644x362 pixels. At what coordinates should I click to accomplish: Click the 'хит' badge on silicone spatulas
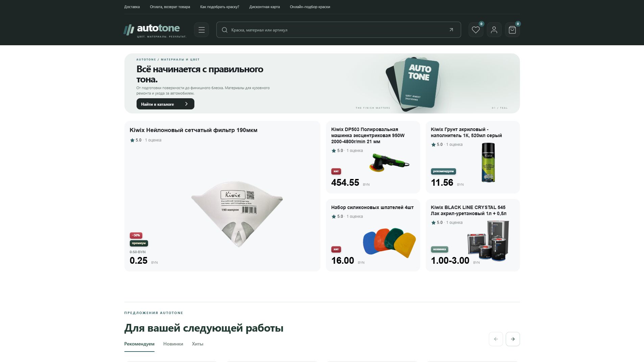(336, 249)
